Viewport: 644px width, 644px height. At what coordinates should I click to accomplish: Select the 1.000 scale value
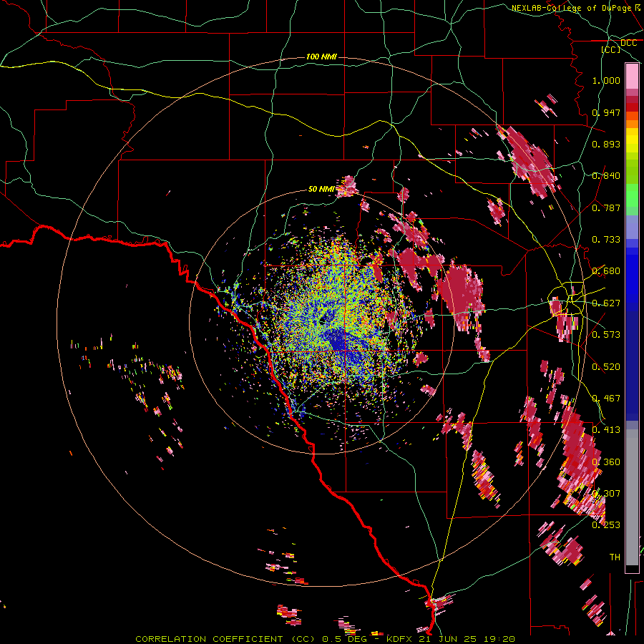tap(606, 80)
